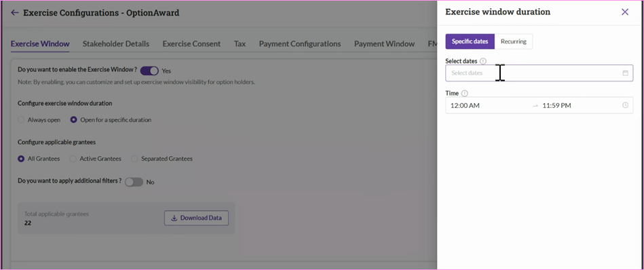
Task: Select the Active Grantees radio button
Action: click(73, 158)
